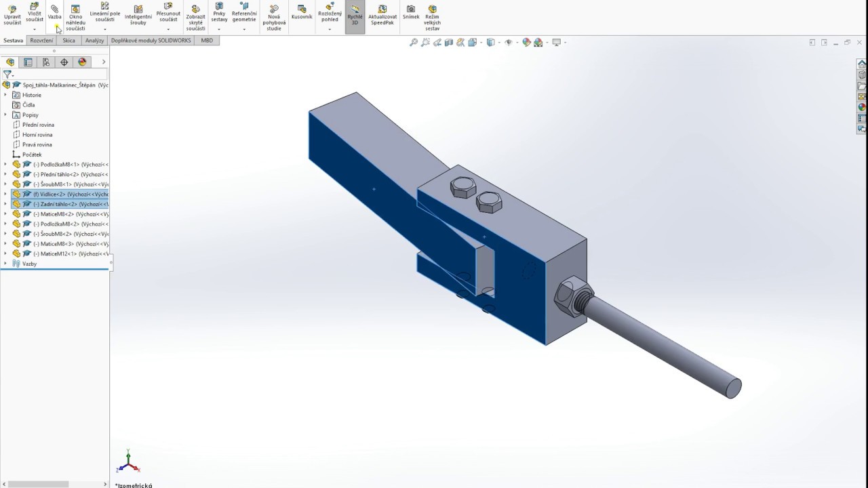Switch to Analýzy tab
868x488 pixels.
[94, 41]
